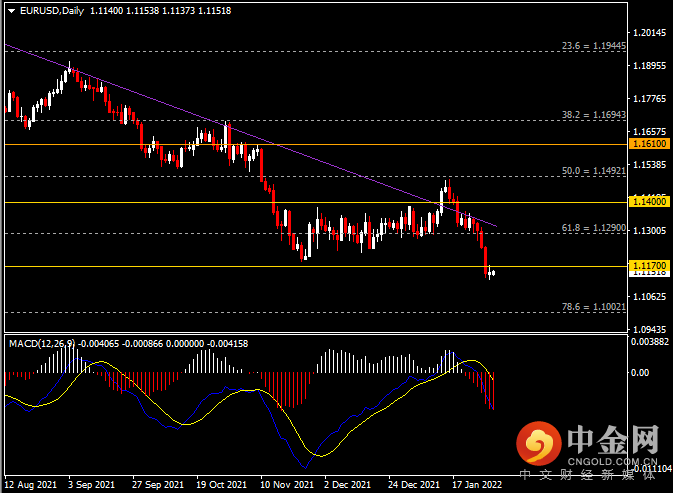Click the 1.20145 price scale value
Viewport: 673px width, 493px height.
pyautogui.click(x=649, y=33)
